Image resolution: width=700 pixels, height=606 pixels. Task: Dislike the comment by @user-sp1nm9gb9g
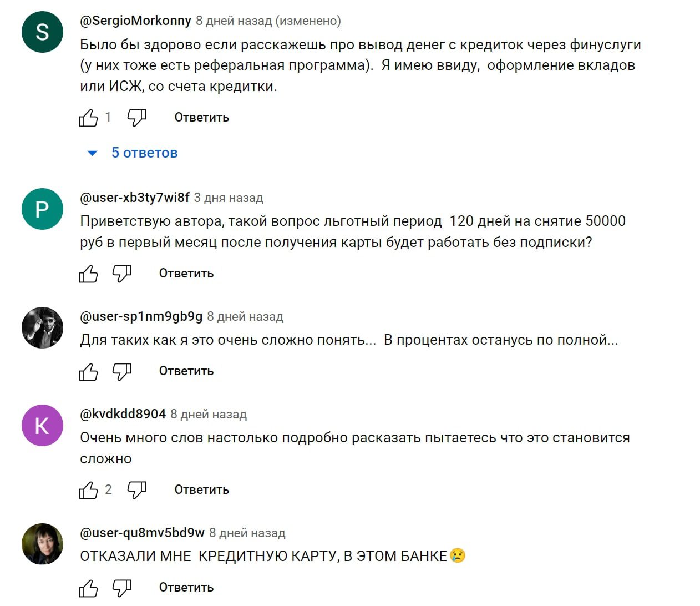[121, 371]
